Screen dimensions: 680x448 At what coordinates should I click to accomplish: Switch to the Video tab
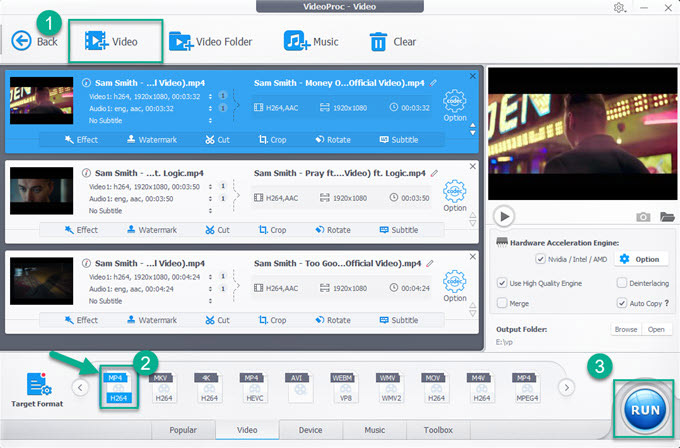[247, 430]
